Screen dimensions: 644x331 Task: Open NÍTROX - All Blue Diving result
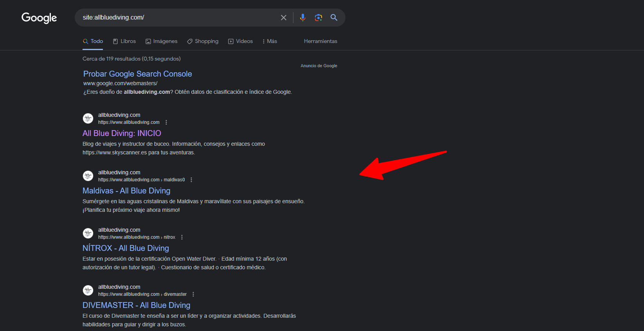pyautogui.click(x=126, y=248)
